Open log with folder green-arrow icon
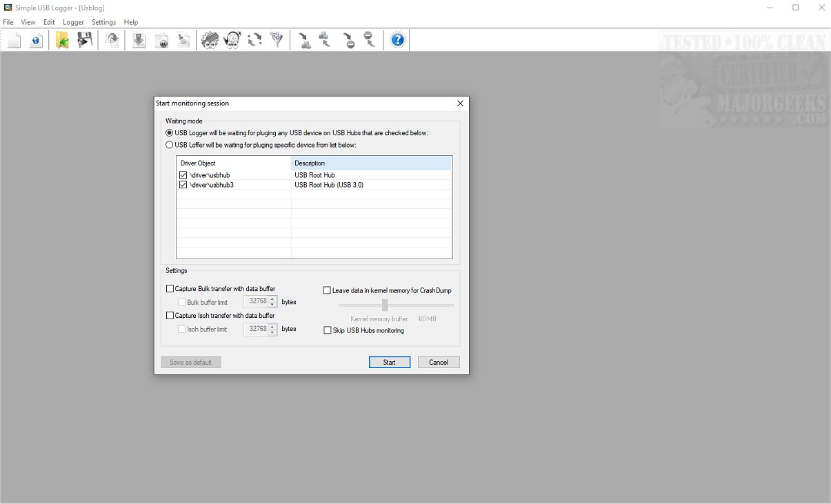Image resolution: width=831 pixels, height=504 pixels. tap(63, 40)
